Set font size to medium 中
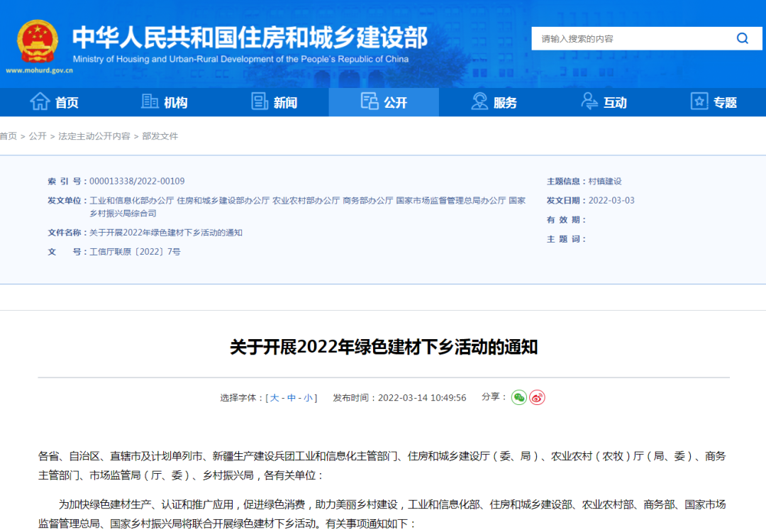Screen dimensions: 766x532 tap(292, 398)
